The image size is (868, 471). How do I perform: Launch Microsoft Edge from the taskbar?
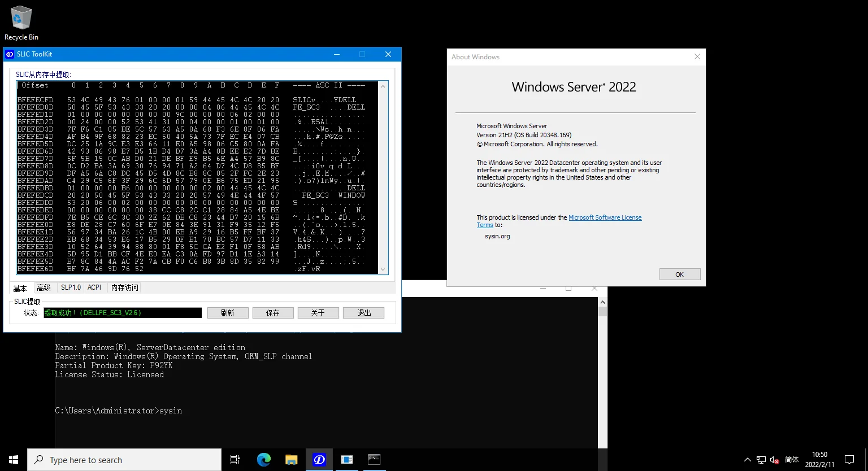264,460
